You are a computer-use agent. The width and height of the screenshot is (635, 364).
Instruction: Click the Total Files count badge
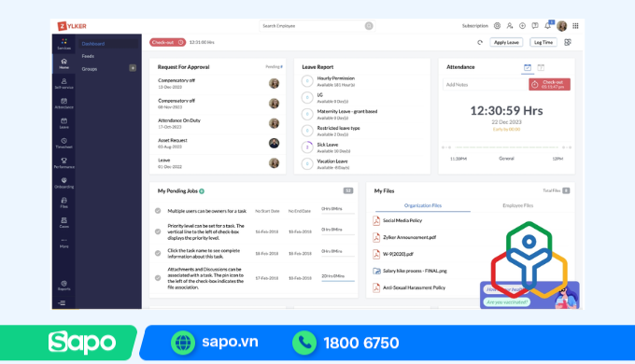tap(566, 190)
